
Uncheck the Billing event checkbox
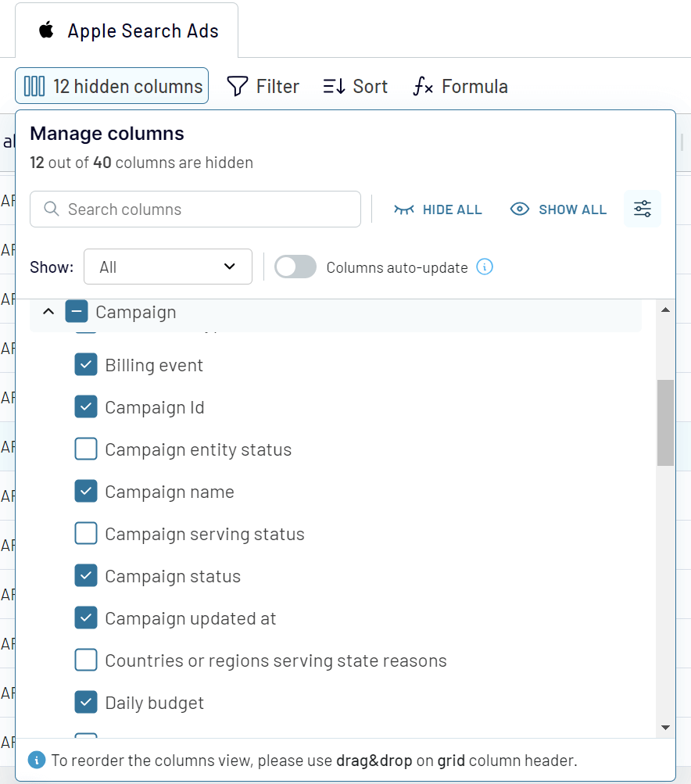(86, 364)
